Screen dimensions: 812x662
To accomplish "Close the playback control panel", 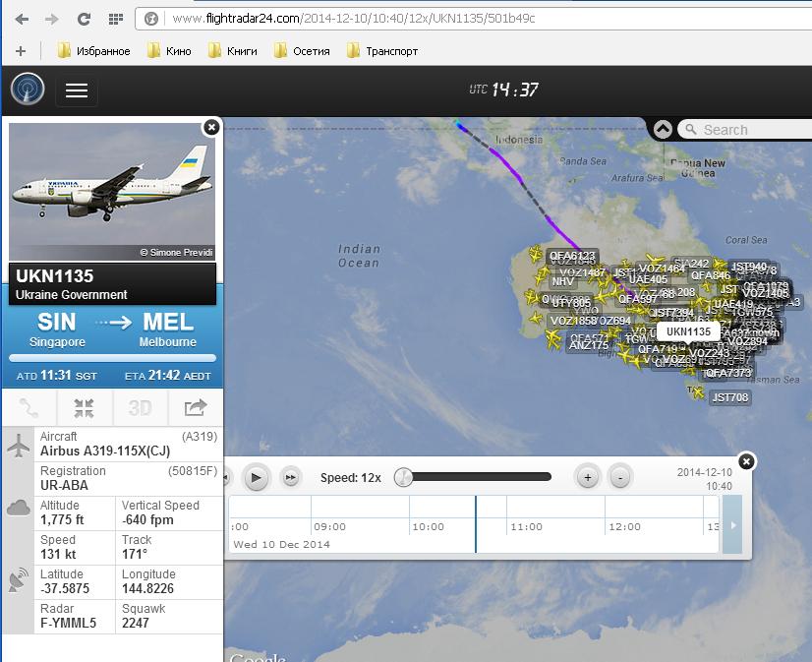I will 746,461.
